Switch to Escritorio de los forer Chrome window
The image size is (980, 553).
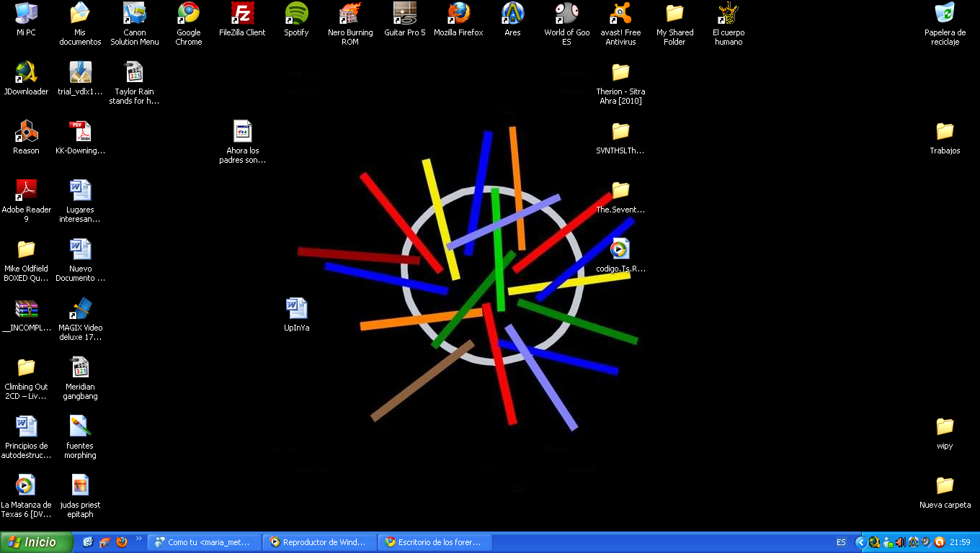[x=435, y=542]
